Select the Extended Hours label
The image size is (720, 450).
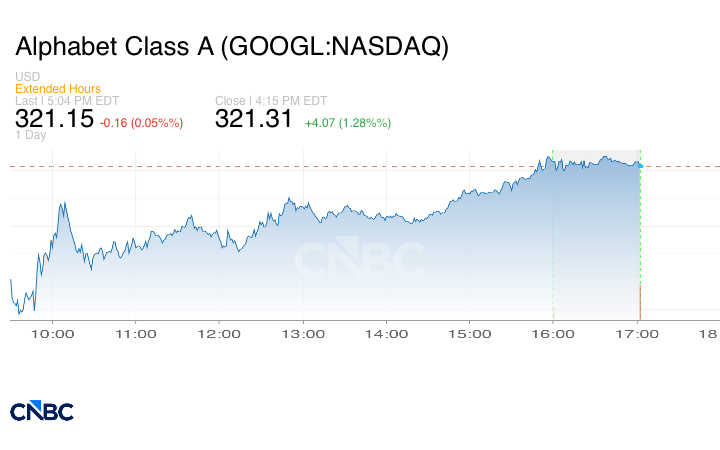click(58, 89)
